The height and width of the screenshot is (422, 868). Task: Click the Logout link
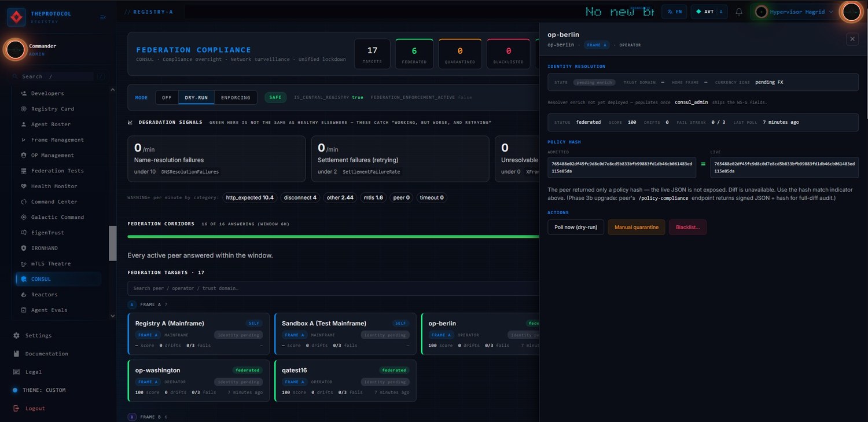pyautogui.click(x=35, y=409)
